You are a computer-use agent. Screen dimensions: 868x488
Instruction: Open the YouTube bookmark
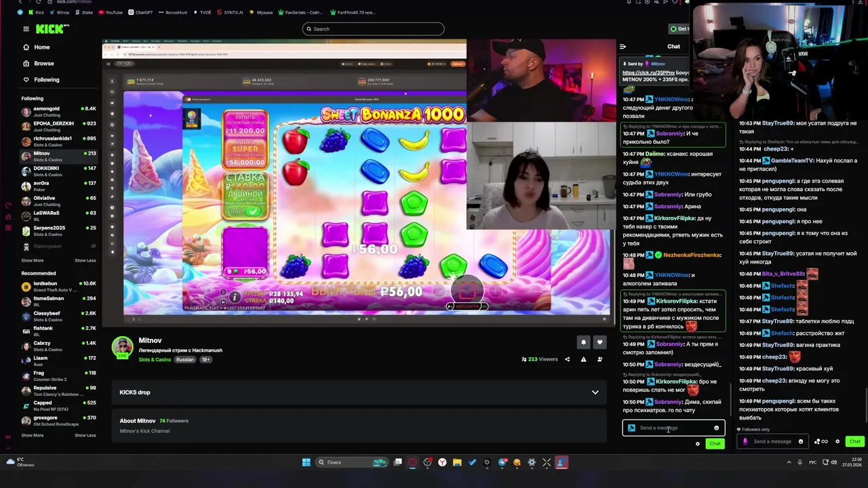tap(111, 12)
